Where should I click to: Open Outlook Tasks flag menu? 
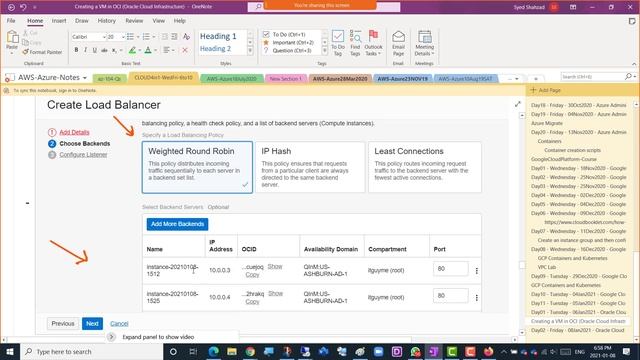click(373, 43)
